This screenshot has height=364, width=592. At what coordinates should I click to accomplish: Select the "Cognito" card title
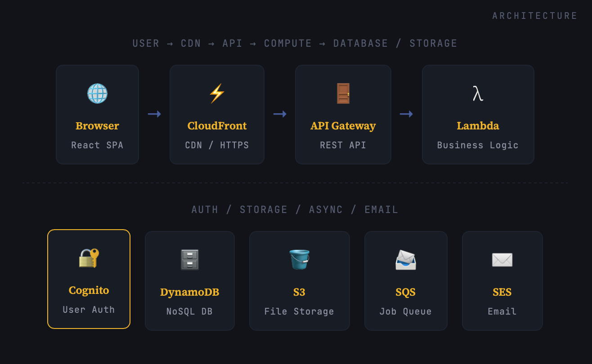[x=89, y=290]
